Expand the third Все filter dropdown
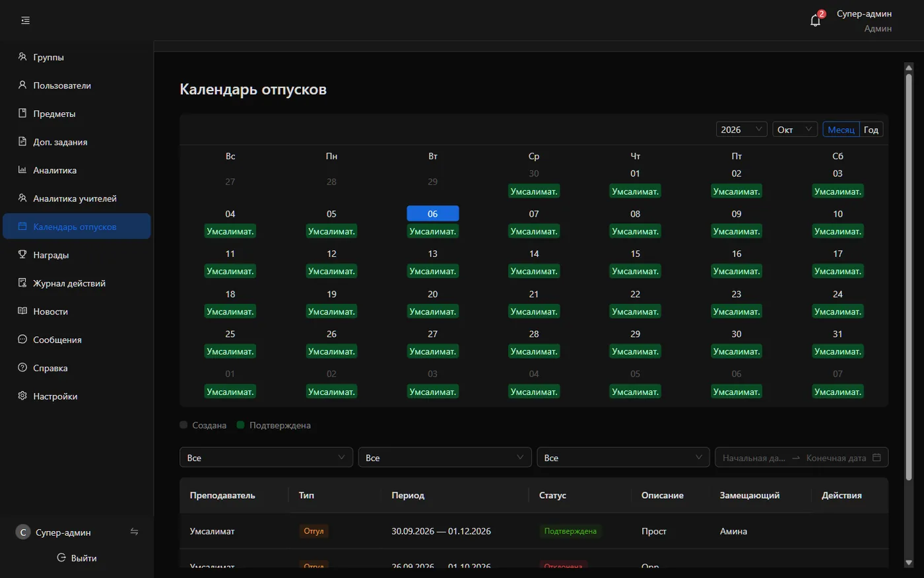Image resolution: width=924 pixels, height=578 pixels. pyautogui.click(x=624, y=457)
